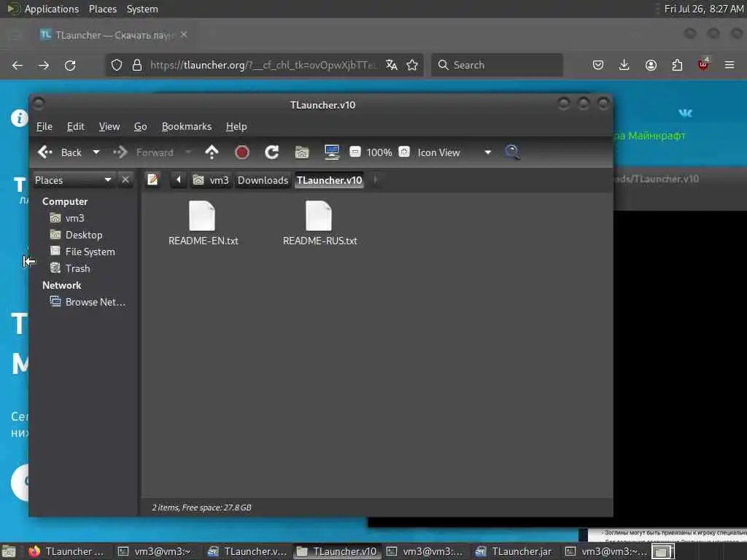
Task: Zoom in using plus icon beside 100%
Action: click(404, 152)
